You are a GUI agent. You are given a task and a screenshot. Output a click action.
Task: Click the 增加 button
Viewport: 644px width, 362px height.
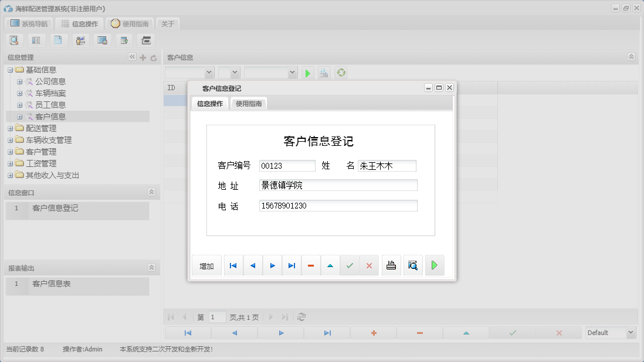point(206,265)
